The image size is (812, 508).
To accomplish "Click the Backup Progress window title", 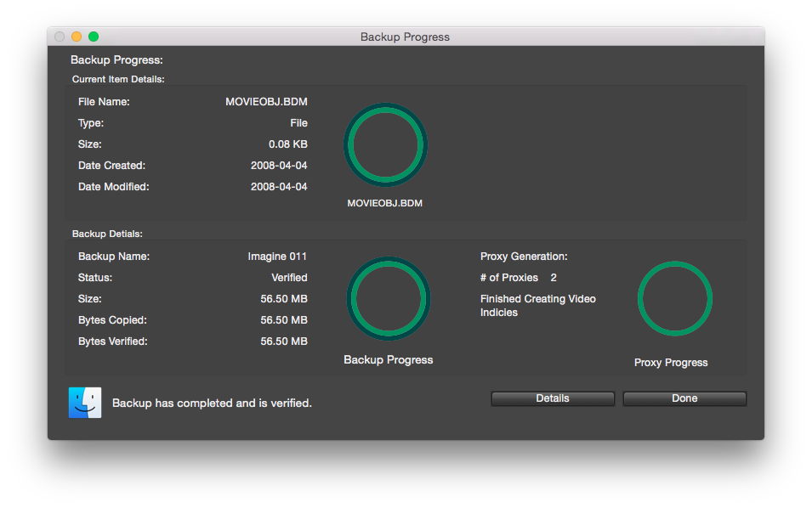I will (x=405, y=37).
